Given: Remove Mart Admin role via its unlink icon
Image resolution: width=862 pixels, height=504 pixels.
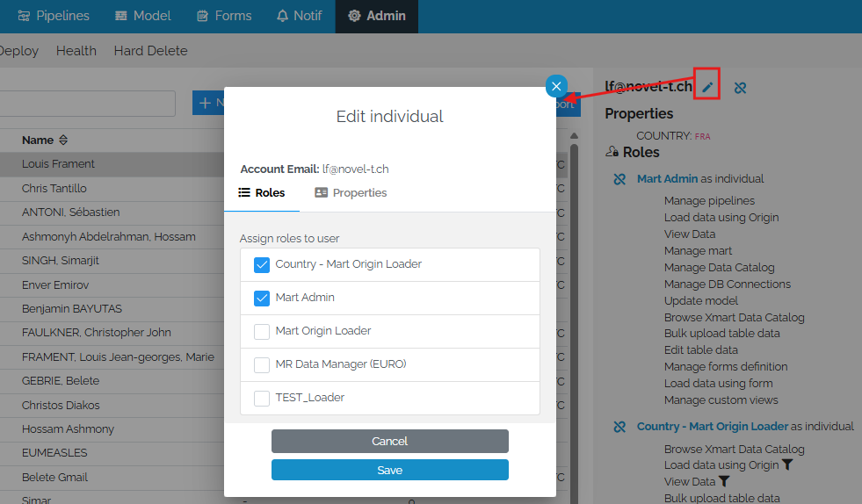Looking at the screenshot, I should point(619,179).
